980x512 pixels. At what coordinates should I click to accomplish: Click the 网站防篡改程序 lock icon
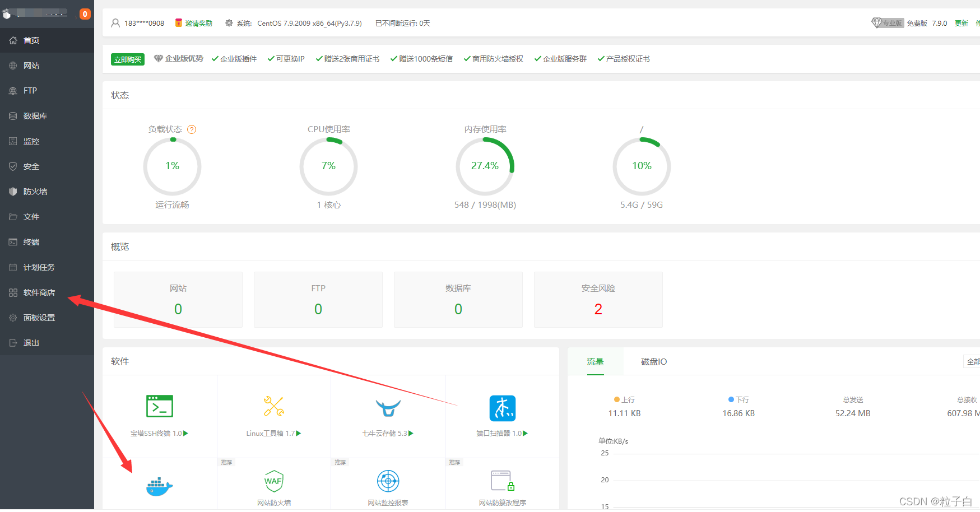(x=503, y=481)
